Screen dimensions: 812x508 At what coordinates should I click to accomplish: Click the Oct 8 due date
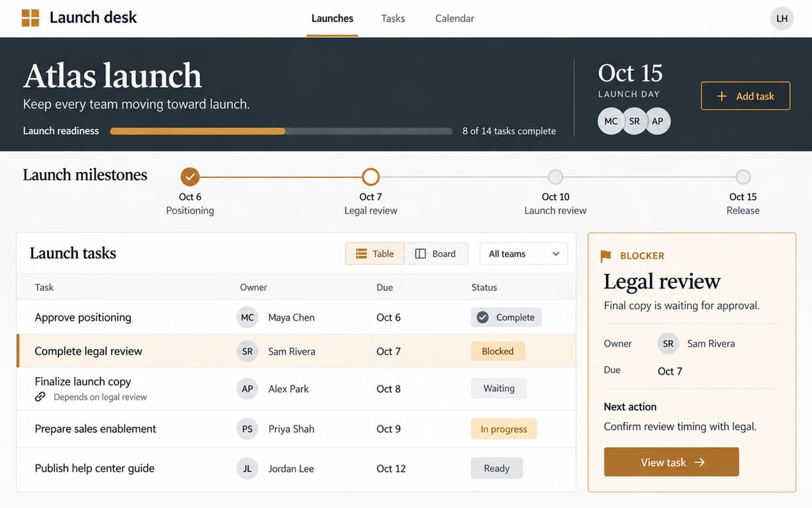388,389
